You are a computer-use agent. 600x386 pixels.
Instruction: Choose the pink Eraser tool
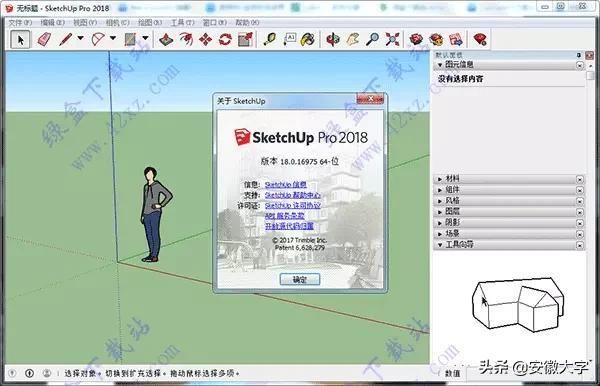(44, 39)
